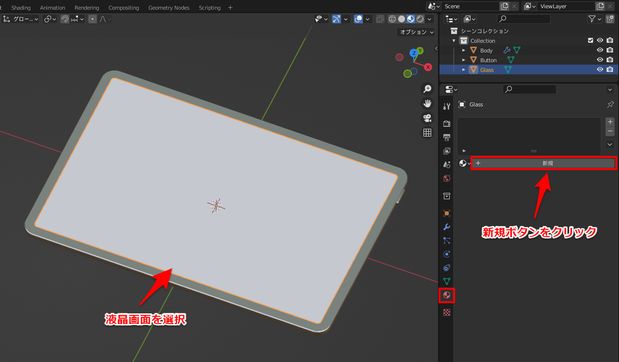Screen dimensions: 619x362
Task: Switch to the Animation workspace tab
Action: click(53, 8)
